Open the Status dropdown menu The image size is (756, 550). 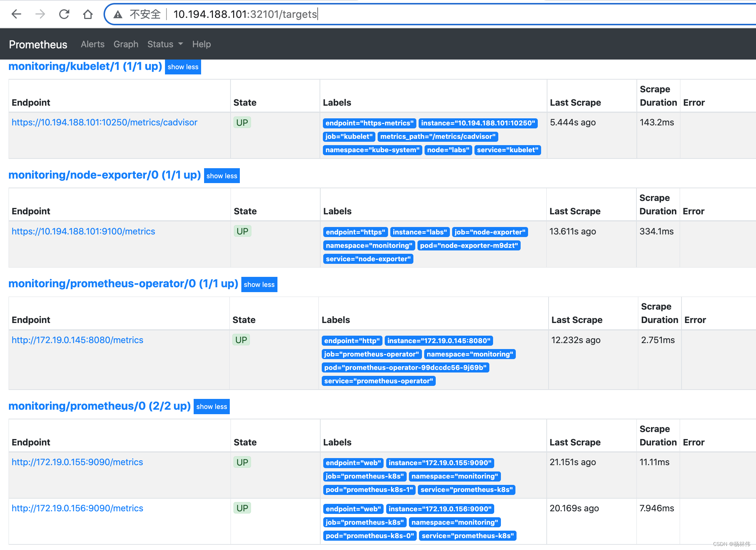coord(165,44)
